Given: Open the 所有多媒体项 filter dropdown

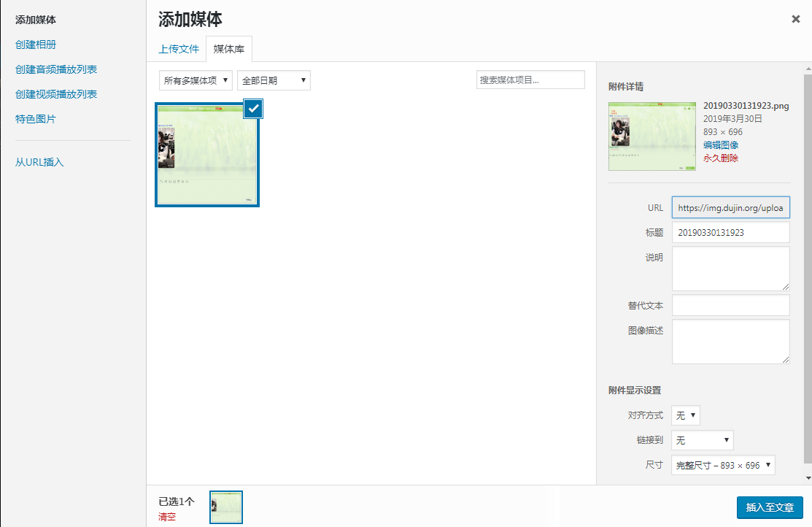Looking at the screenshot, I should pos(196,80).
